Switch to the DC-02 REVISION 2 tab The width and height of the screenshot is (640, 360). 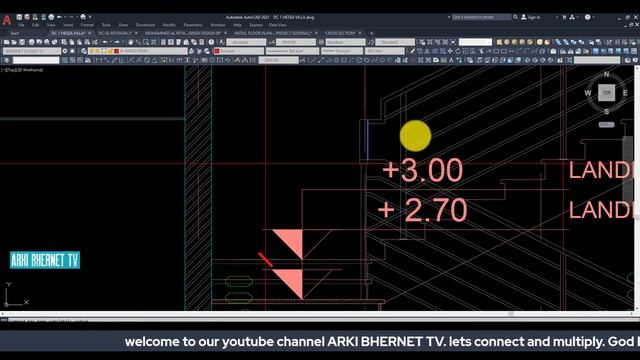pyautogui.click(x=115, y=33)
